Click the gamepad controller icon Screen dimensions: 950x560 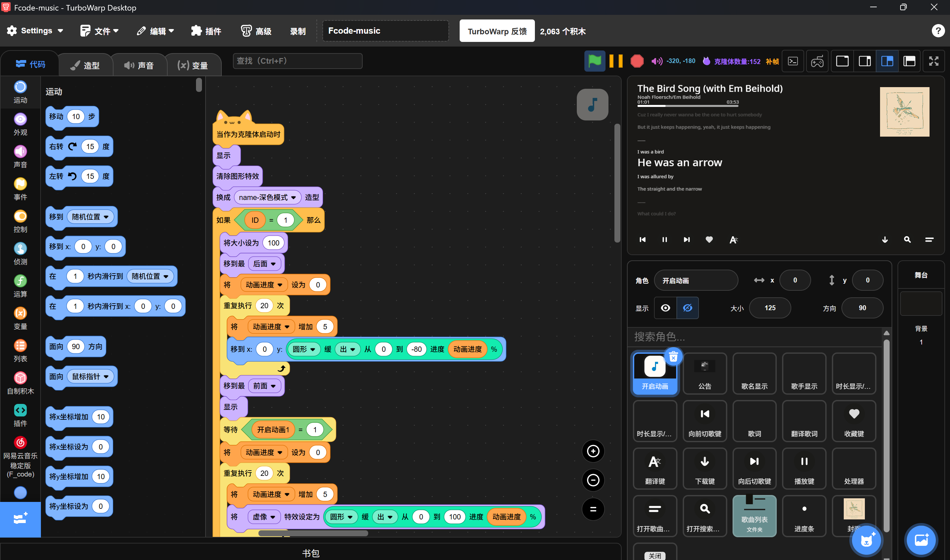(817, 61)
